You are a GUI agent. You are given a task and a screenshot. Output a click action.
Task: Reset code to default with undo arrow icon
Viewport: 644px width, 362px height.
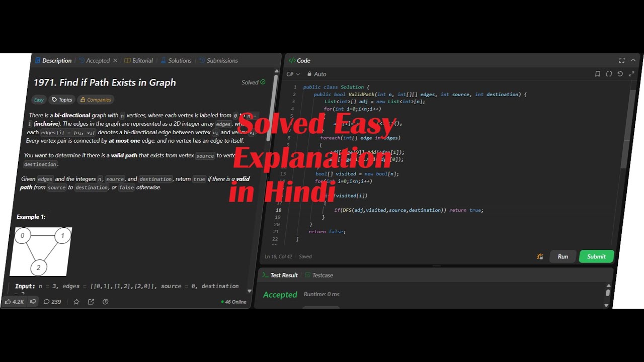pos(620,74)
